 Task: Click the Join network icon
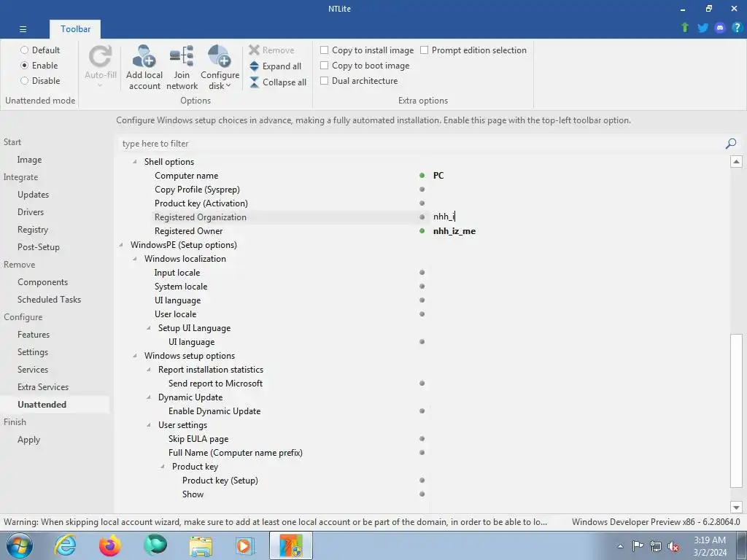pyautogui.click(x=182, y=56)
